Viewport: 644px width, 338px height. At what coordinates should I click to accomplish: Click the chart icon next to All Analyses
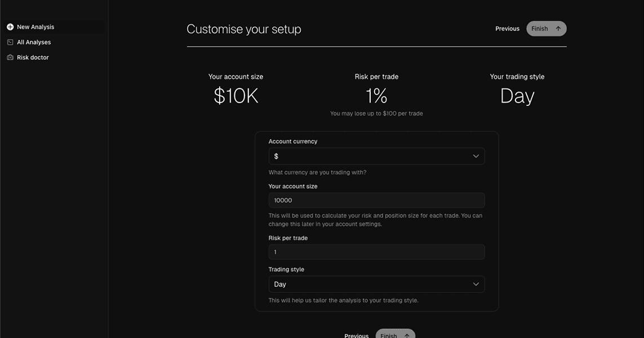click(10, 41)
